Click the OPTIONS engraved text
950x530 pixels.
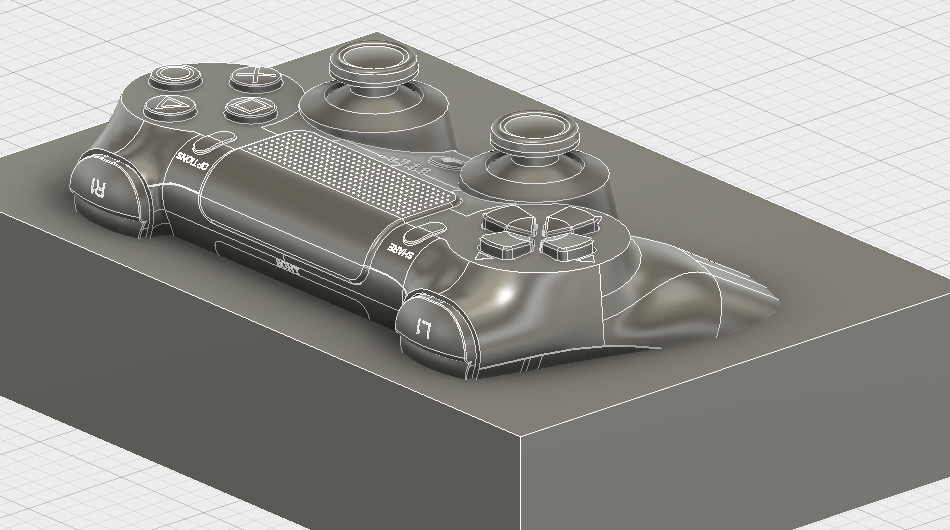(193, 161)
